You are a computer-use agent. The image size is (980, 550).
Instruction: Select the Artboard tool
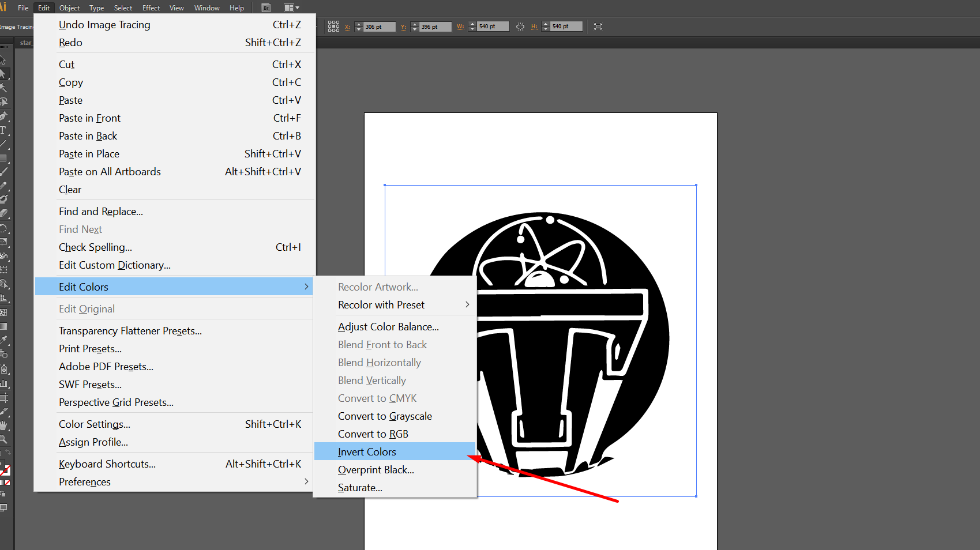click(3, 398)
